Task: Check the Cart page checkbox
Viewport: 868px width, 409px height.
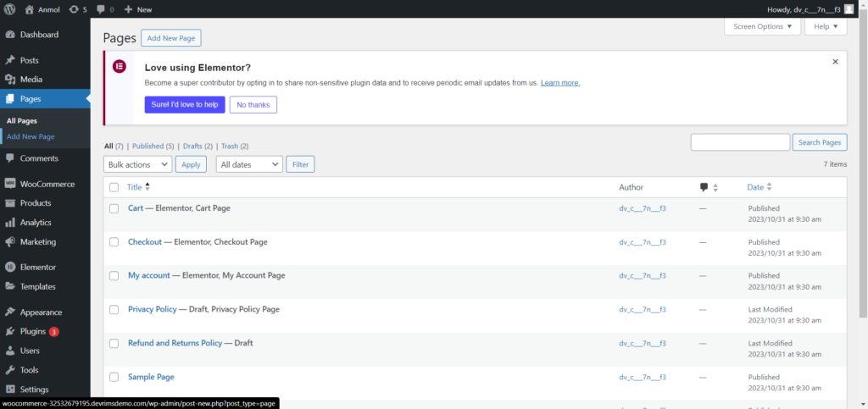Action: (x=114, y=208)
